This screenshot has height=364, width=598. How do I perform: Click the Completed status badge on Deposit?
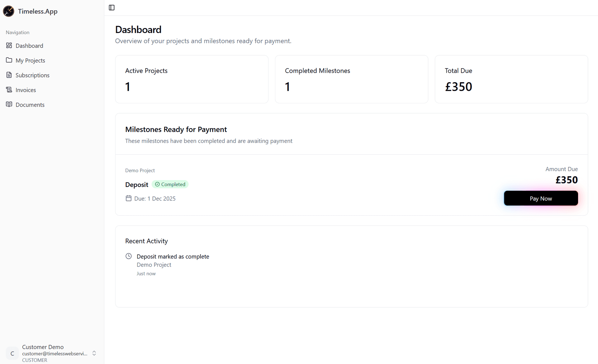pos(170,184)
